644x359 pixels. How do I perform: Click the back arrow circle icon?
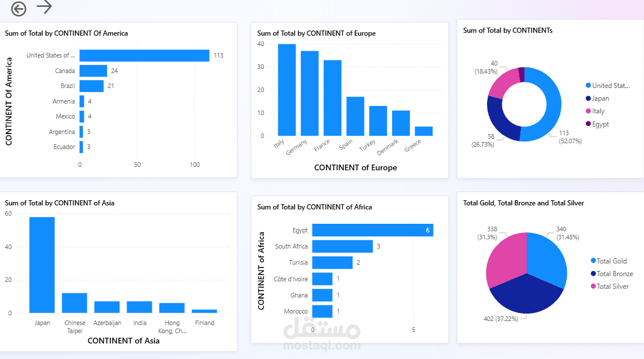tap(18, 9)
